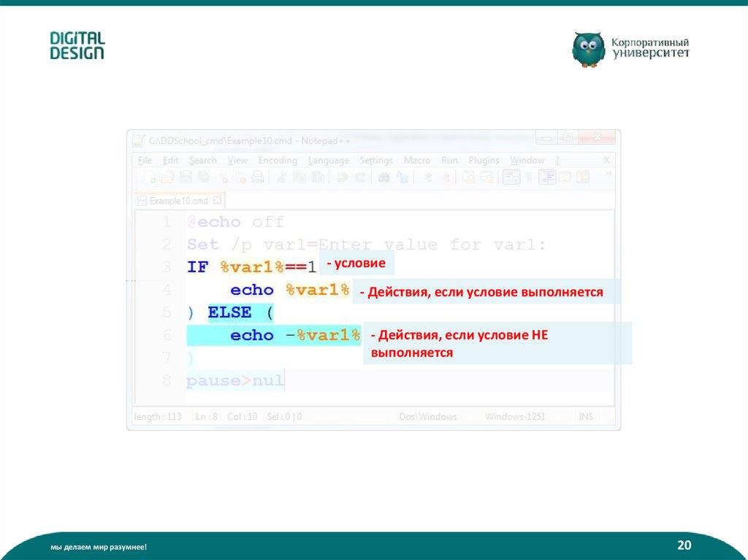The height and width of the screenshot is (560, 748).
Task: Close the Example10.cmd tab with its X
Action: coord(217,200)
